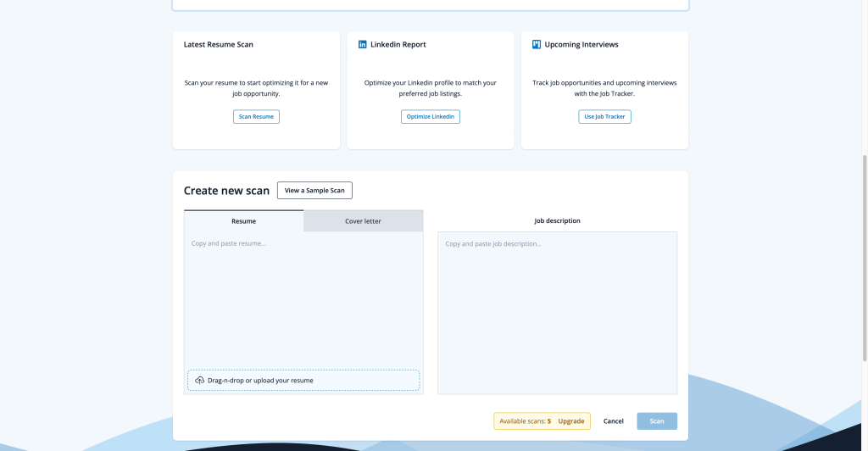868x451 pixels.
Task: Launch Use Job Tracker
Action: (x=604, y=117)
